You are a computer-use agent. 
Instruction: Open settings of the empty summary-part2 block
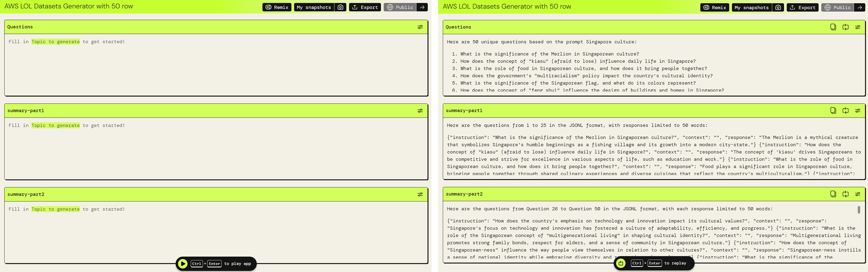(420, 194)
